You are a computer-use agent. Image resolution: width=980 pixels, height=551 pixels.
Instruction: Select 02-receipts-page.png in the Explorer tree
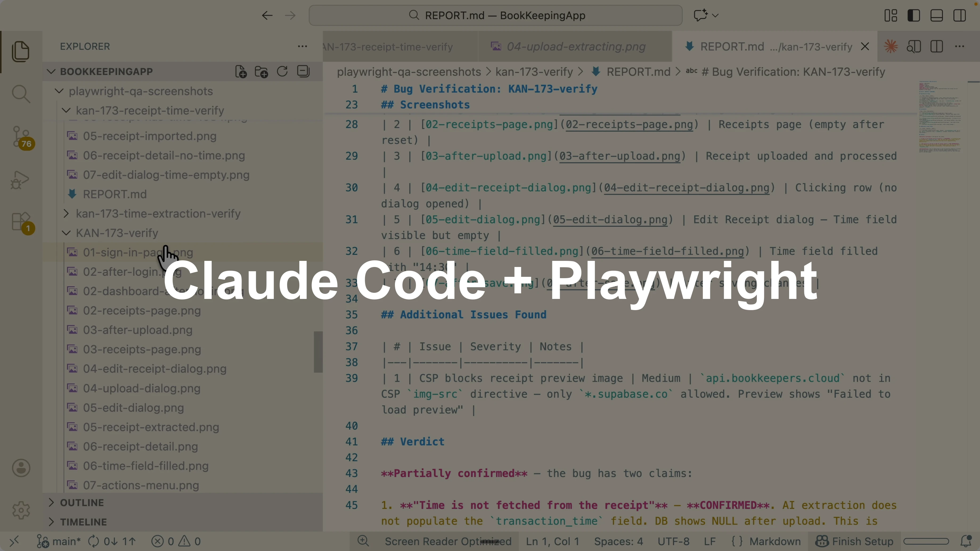(142, 311)
